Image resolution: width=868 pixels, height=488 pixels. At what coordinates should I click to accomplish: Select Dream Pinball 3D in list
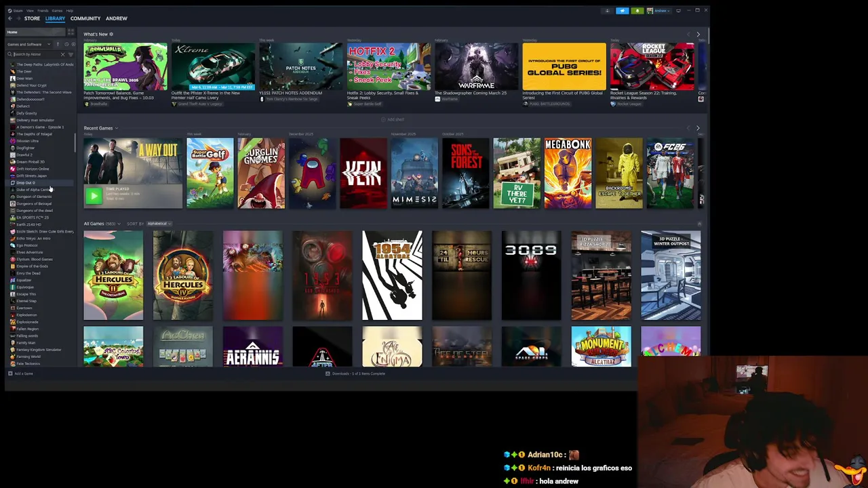click(x=31, y=162)
